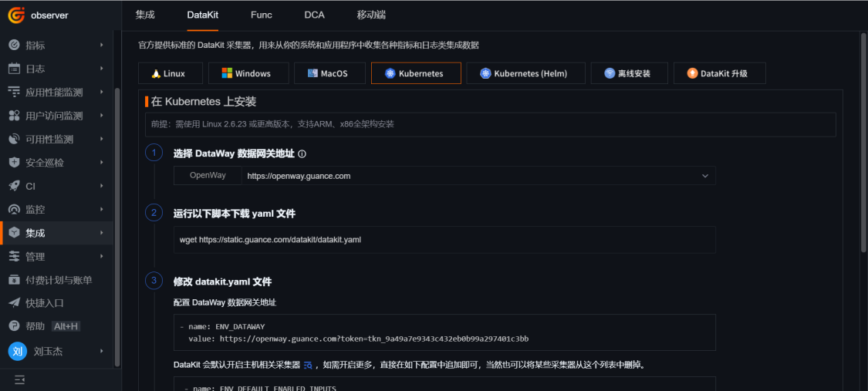Click the https://openway.guance.com address field
868x391 pixels.
(x=478, y=176)
